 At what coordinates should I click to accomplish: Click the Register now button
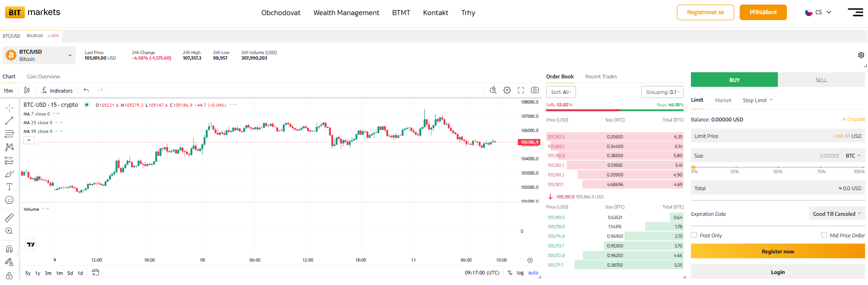point(777,252)
